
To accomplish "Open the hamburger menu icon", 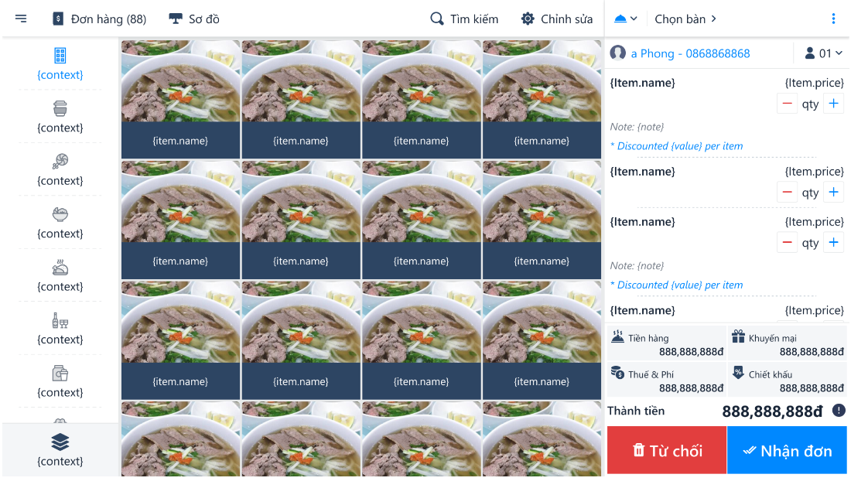I will coord(20,19).
